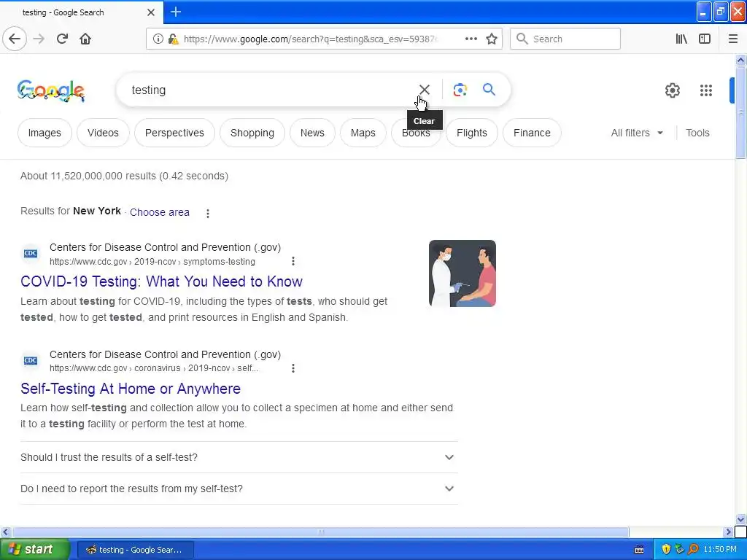The width and height of the screenshot is (747, 560).
Task: Click Choose area link
Action: coord(160,212)
